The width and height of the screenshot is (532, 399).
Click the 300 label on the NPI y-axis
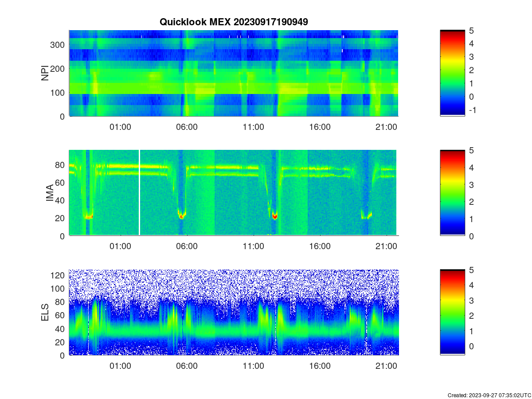(x=59, y=45)
